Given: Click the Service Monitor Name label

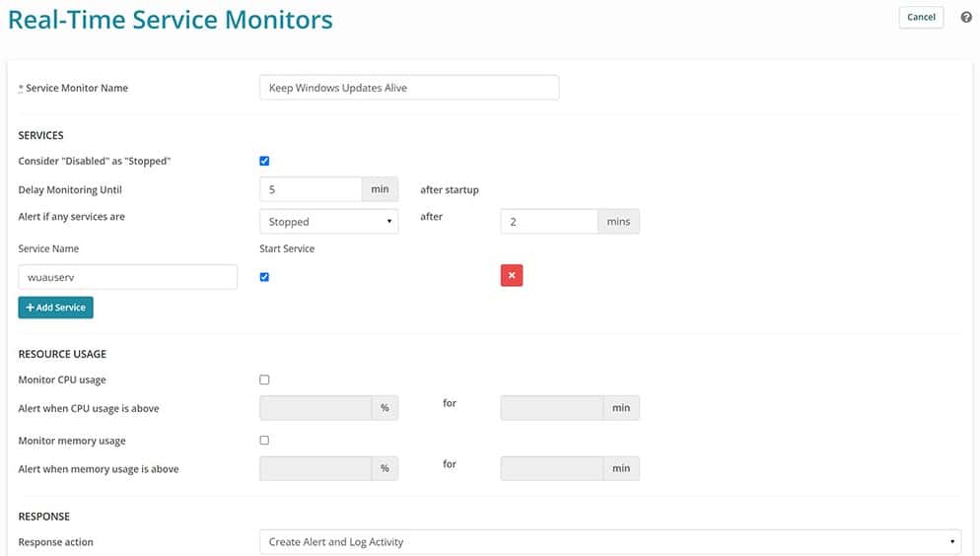Looking at the screenshot, I should click(x=76, y=88).
